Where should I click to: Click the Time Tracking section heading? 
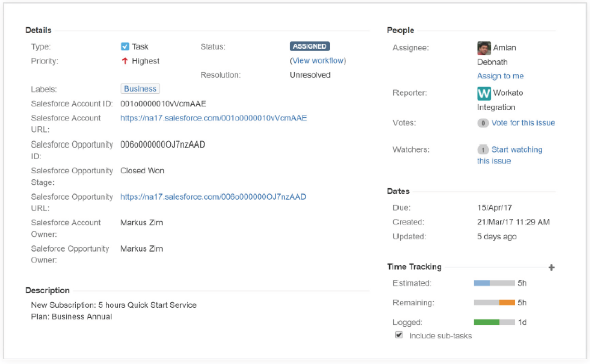click(x=414, y=267)
